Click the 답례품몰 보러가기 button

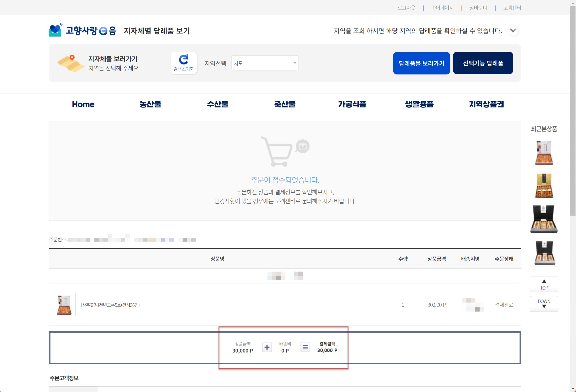coord(421,63)
